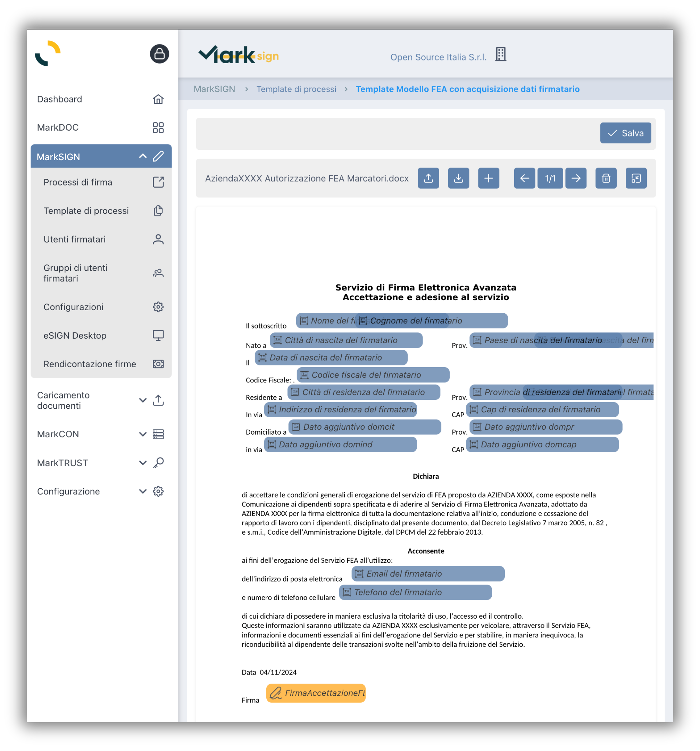Image resolution: width=700 pixels, height=751 pixels.
Task: Click Gruppi di utenti group icon
Action: [x=158, y=273]
